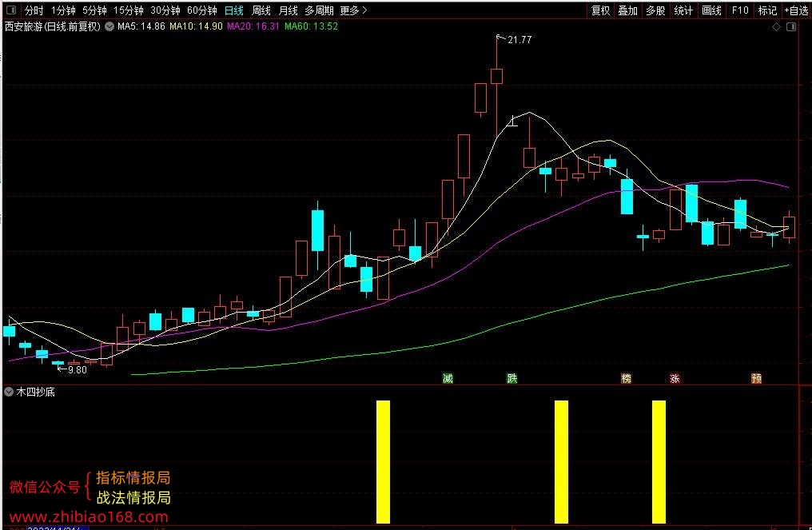Screen dimensions: 812x530
Task: Select the 5分钟 period tab
Action: [94, 10]
